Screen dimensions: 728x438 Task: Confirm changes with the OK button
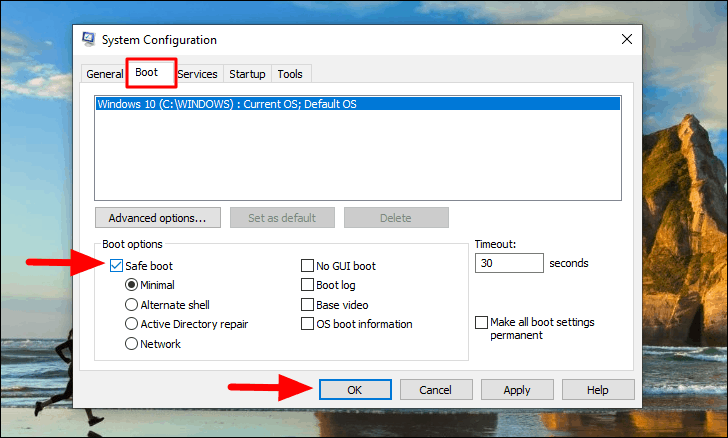[355, 390]
